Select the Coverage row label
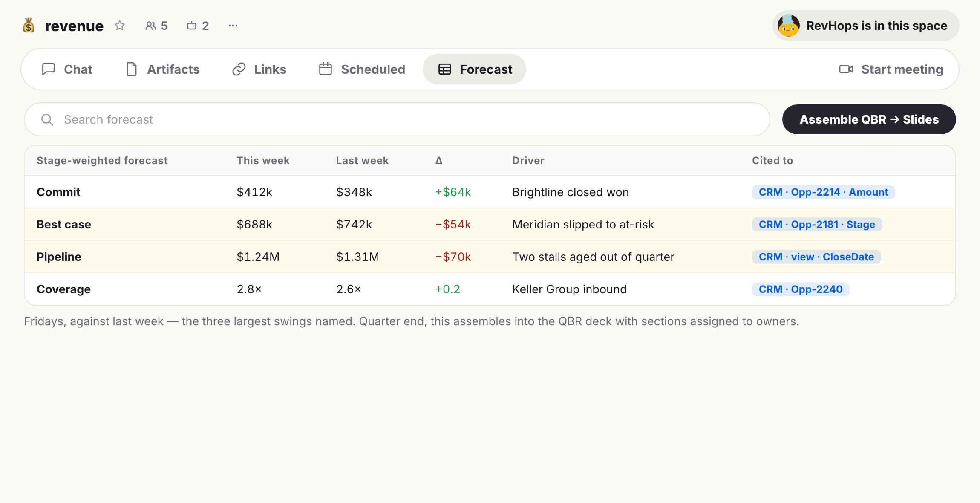Viewport: 980px width, 503px height. (63, 289)
